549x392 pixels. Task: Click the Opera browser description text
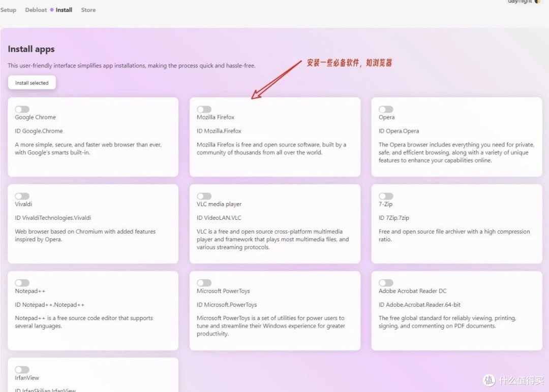(x=456, y=152)
